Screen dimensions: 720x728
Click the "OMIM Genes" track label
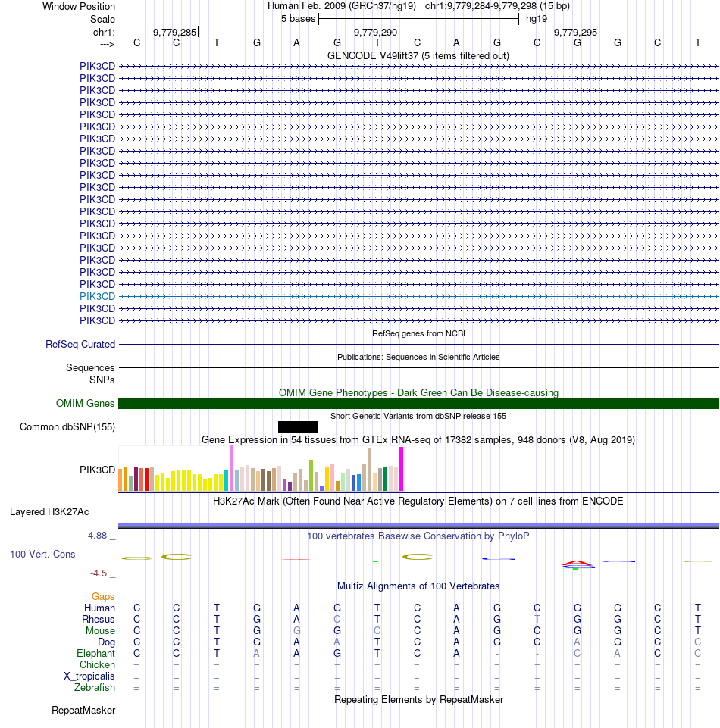point(85,404)
